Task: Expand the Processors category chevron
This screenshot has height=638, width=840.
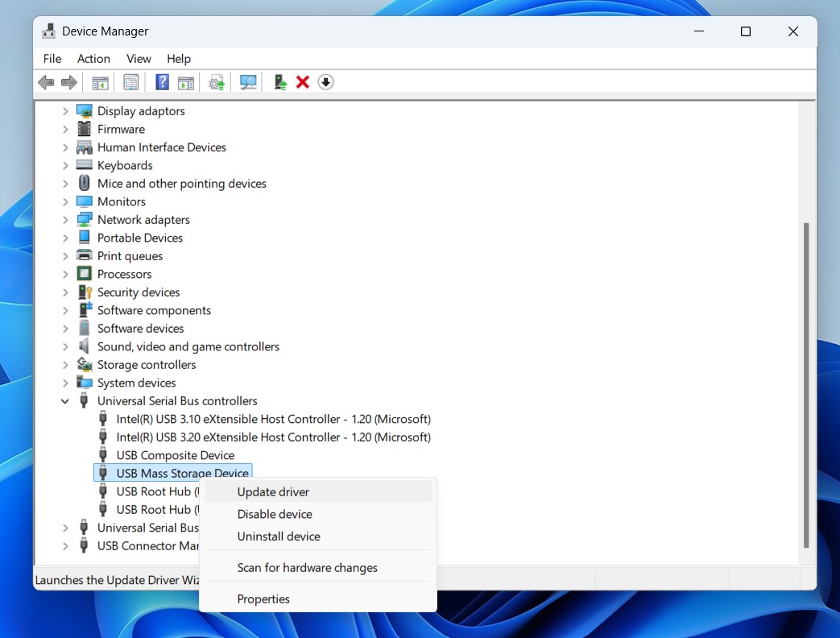Action: 64,274
